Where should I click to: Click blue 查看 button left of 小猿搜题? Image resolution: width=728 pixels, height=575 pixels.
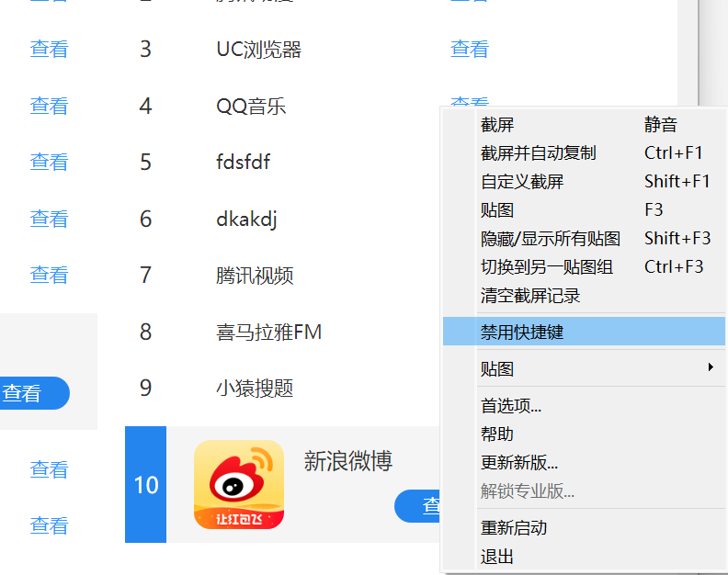tap(34, 393)
